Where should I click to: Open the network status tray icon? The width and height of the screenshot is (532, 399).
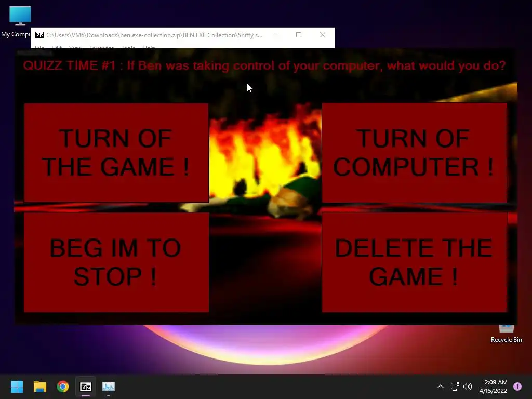[x=455, y=387]
